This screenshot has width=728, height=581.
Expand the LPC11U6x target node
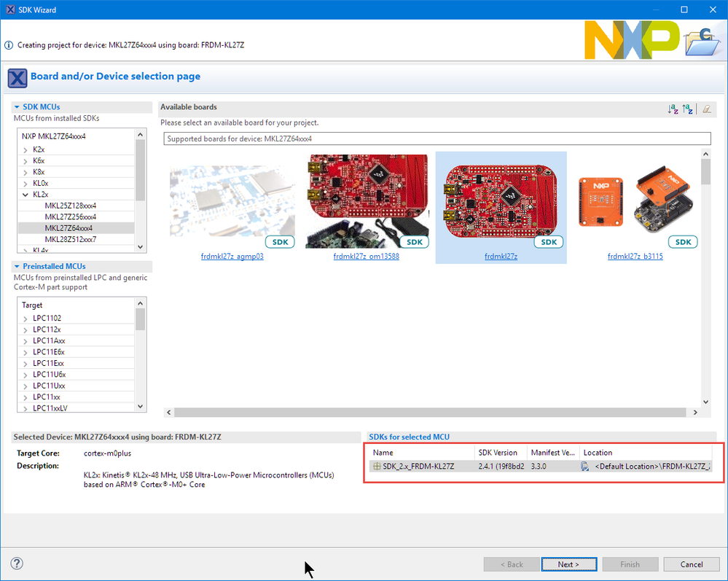(x=25, y=375)
